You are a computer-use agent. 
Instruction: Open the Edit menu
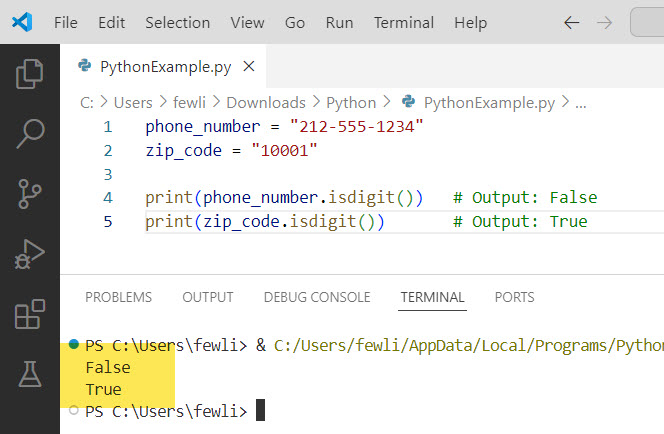(x=111, y=22)
